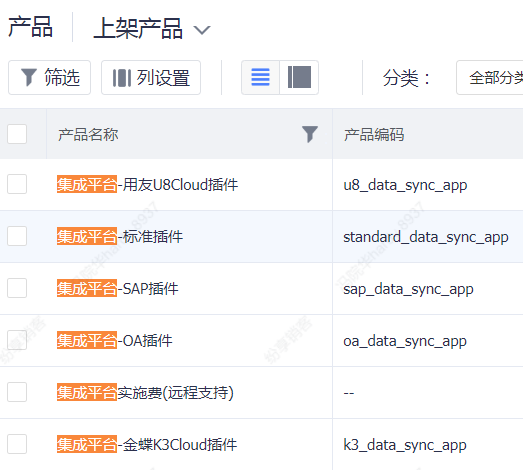523x470 pixels.
Task: Expand the 上架产品 view dropdown chevron
Action: tap(202, 30)
